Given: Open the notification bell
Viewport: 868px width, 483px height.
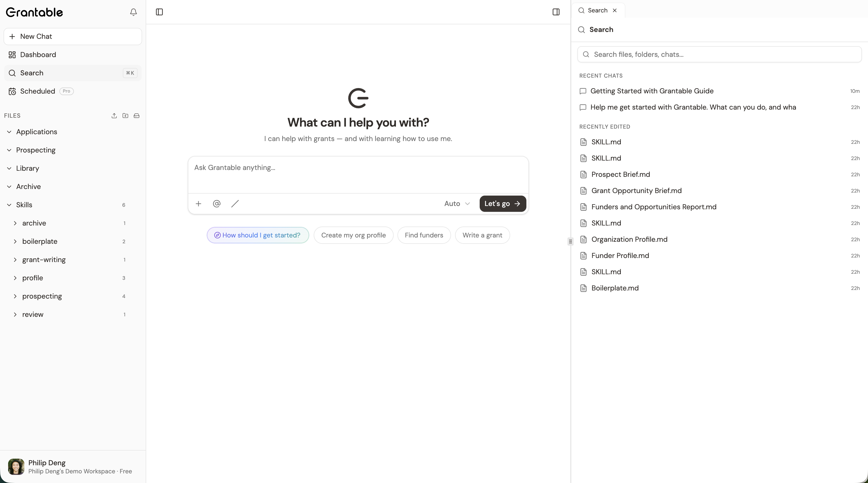Looking at the screenshot, I should click(x=133, y=12).
